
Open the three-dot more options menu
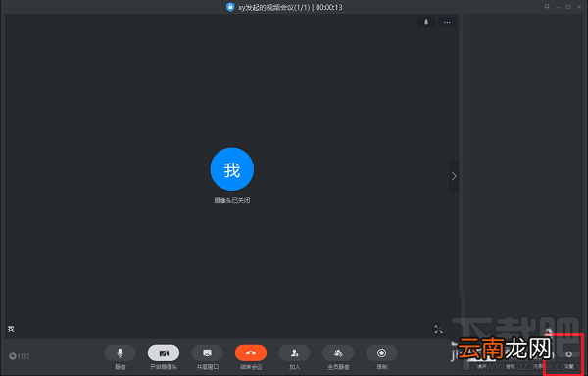click(447, 23)
